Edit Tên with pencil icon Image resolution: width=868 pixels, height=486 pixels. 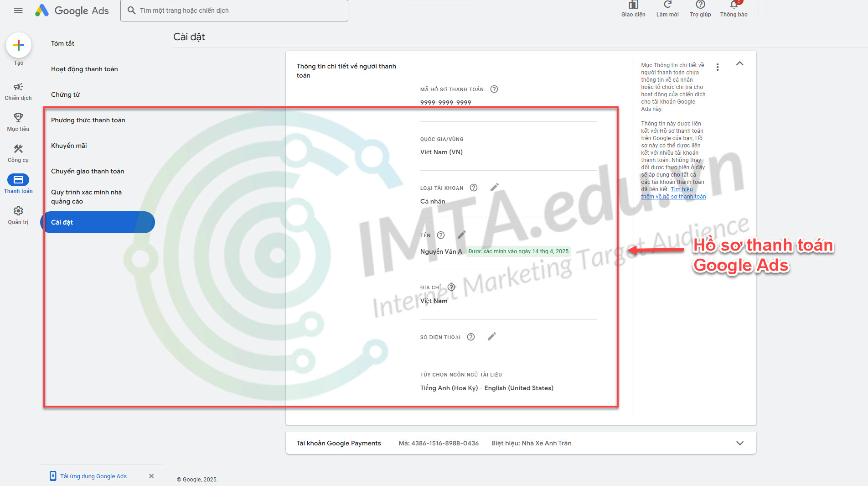pos(462,235)
